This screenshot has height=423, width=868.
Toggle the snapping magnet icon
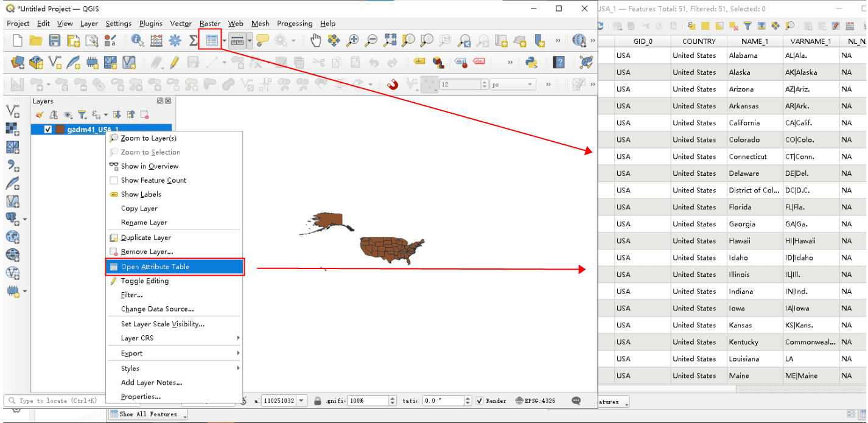click(x=393, y=84)
